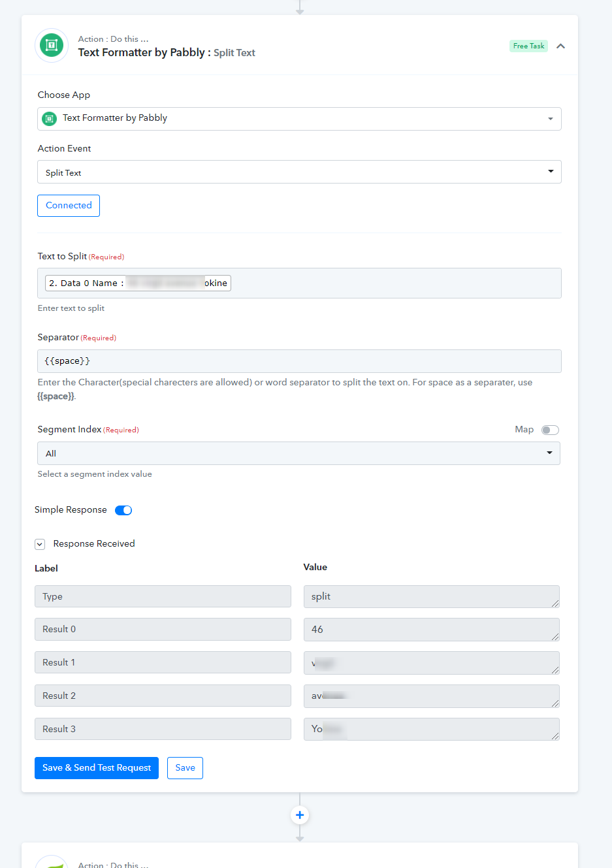Click the 'Text Formatter by Pabbly : Split Text' title
Screen dimensions: 612x868
click(x=167, y=53)
